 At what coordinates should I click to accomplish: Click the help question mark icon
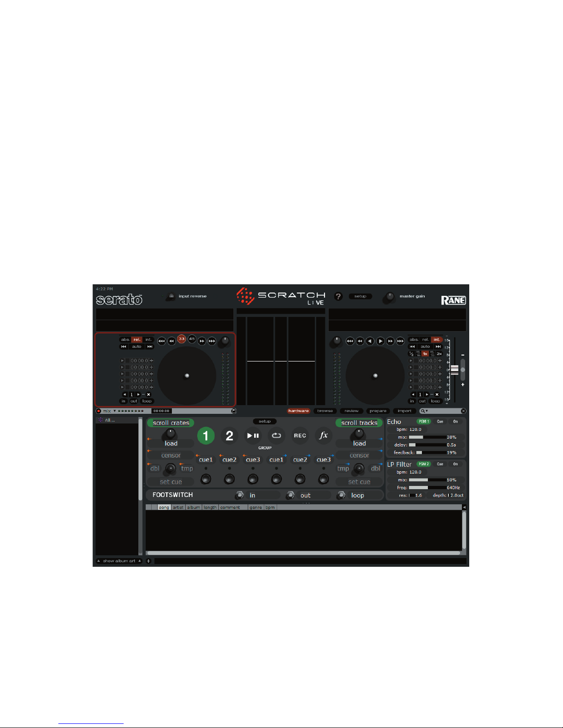point(338,297)
